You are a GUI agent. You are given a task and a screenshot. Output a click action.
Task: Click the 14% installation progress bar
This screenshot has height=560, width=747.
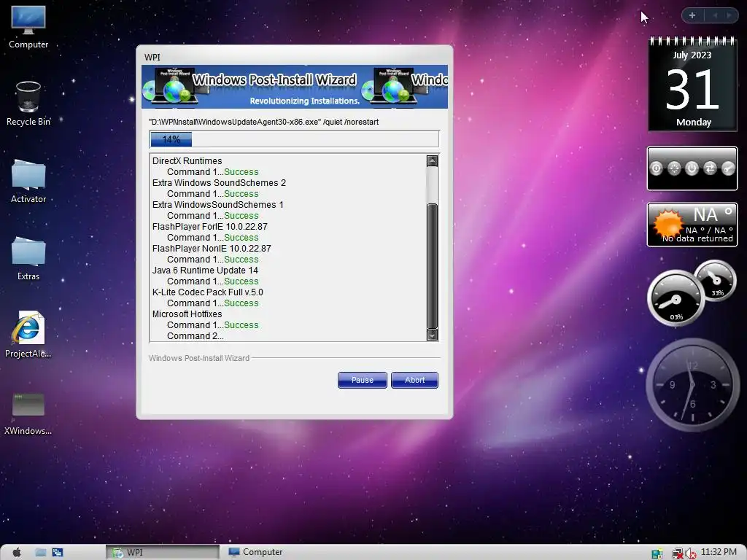click(294, 139)
